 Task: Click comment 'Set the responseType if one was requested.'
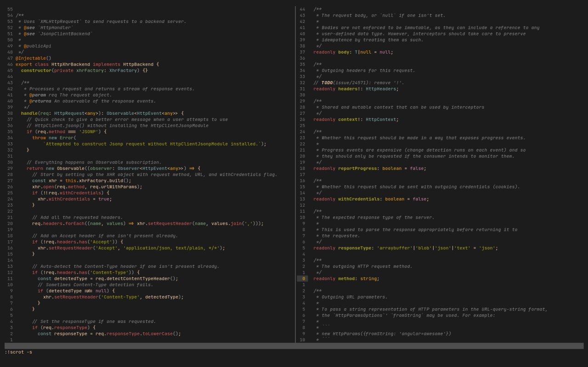[94, 322]
